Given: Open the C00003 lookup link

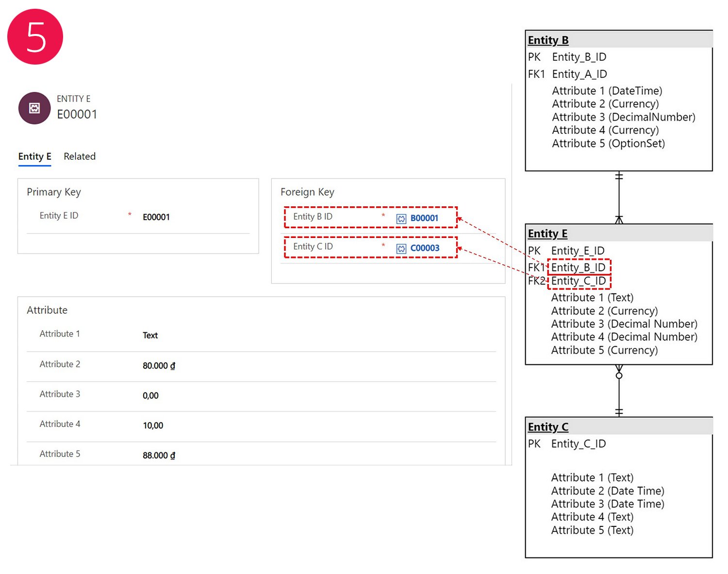Looking at the screenshot, I should point(425,248).
